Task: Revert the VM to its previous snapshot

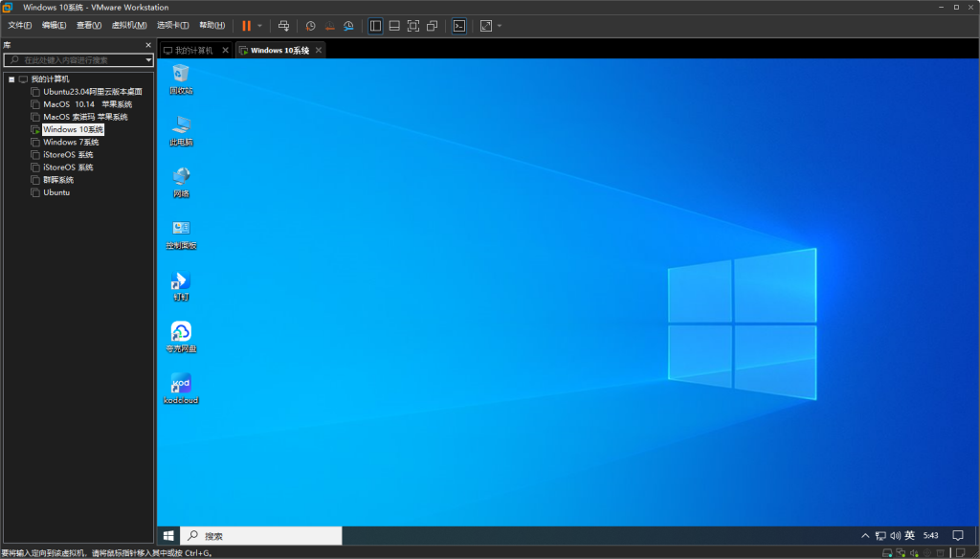Action: click(x=329, y=26)
